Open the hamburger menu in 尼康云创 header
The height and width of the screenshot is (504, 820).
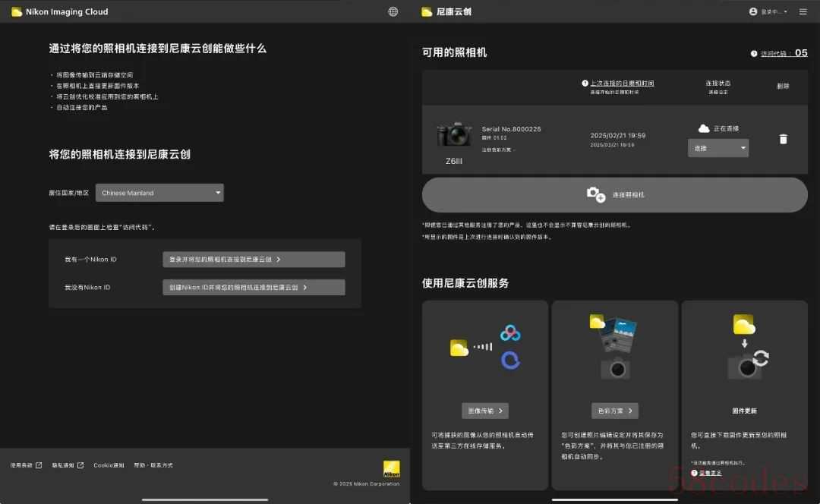[x=803, y=11]
